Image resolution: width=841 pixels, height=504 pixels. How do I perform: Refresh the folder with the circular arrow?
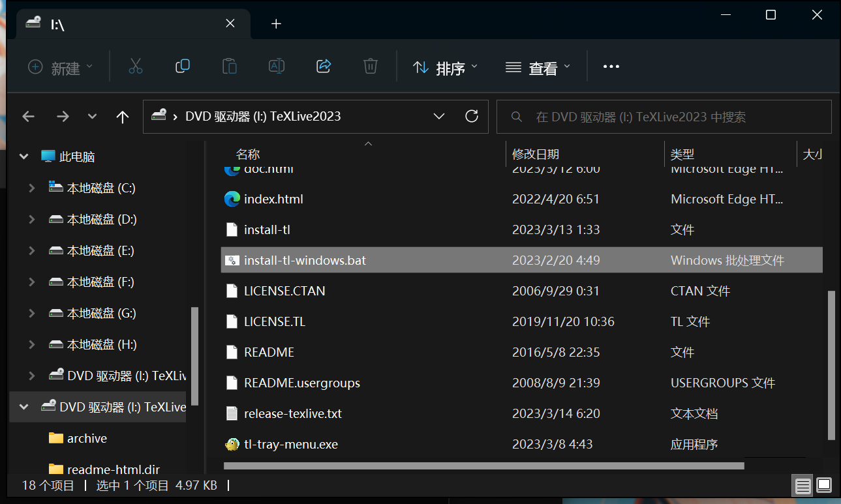472,116
